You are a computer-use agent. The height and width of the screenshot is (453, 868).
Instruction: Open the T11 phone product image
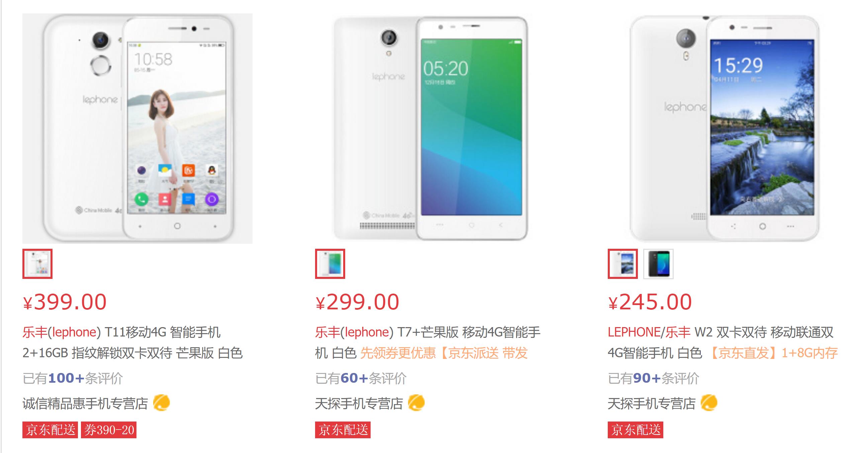(137, 129)
